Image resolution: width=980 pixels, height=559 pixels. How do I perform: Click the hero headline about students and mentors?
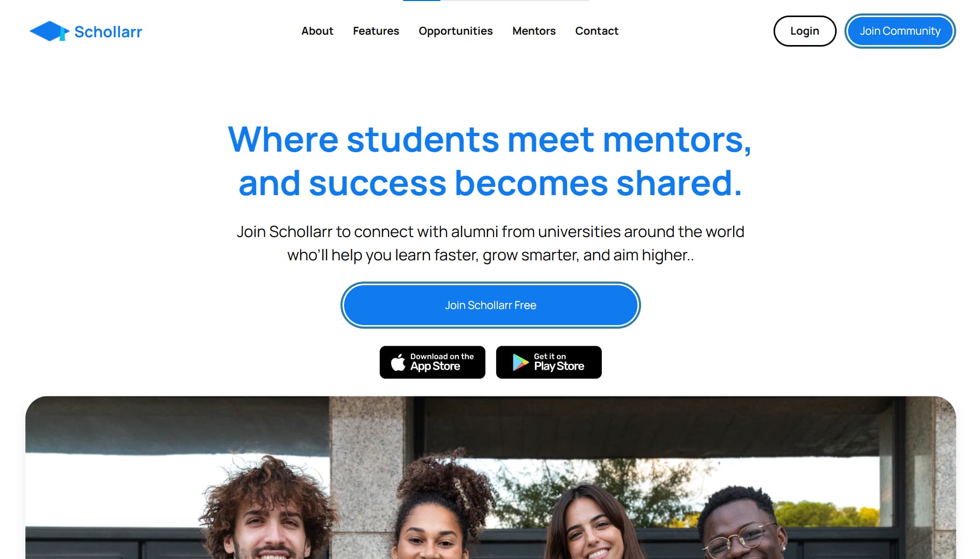click(490, 161)
